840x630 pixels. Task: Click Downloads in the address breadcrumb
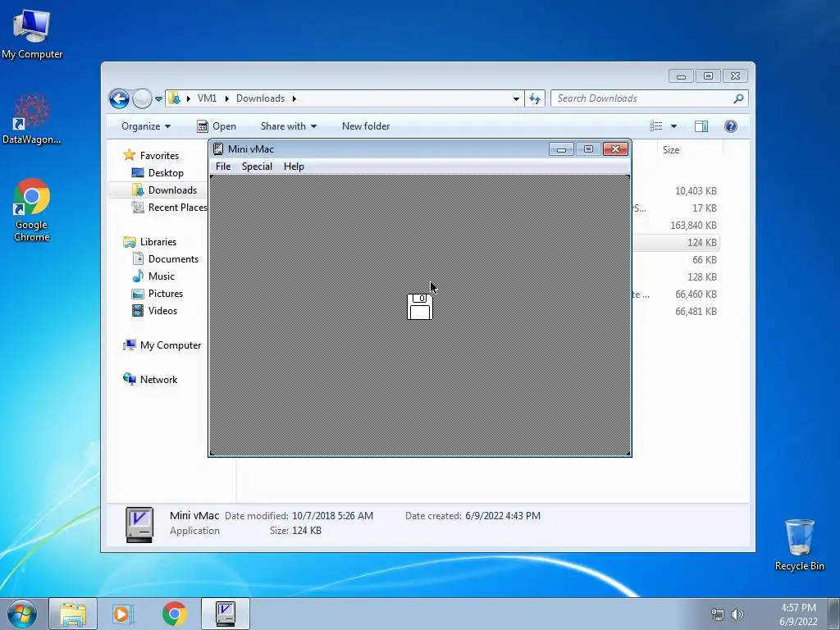260,98
